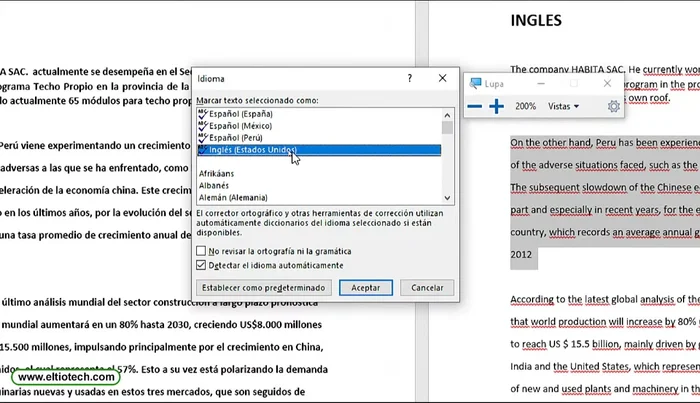
Task: Enable No revisar la ortografía checkbox
Action: pyautogui.click(x=201, y=251)
